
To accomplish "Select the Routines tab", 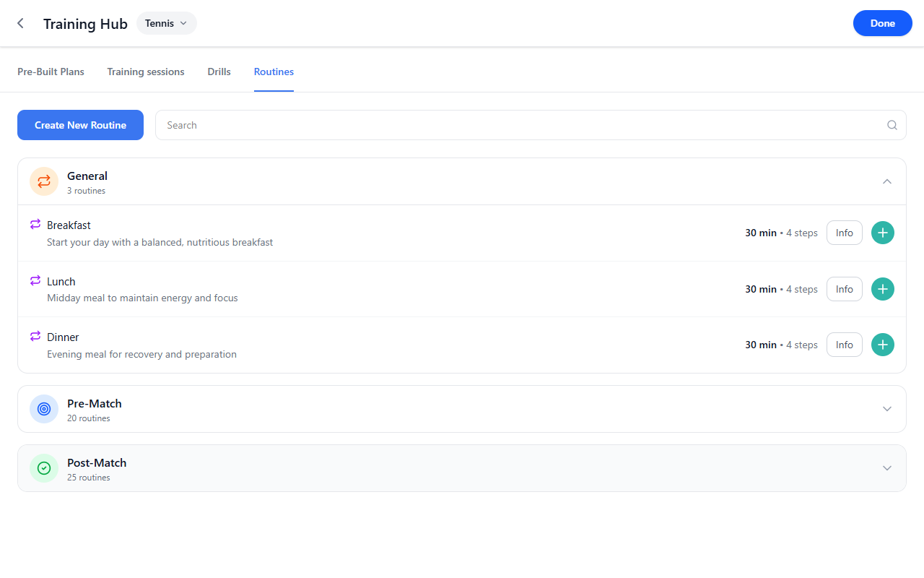I will pyautogui.click(x=274, y=72).
